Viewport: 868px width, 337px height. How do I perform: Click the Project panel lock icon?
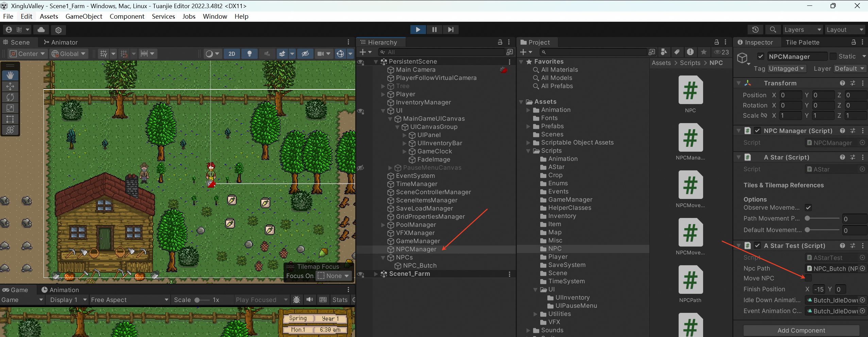point(717,42)
